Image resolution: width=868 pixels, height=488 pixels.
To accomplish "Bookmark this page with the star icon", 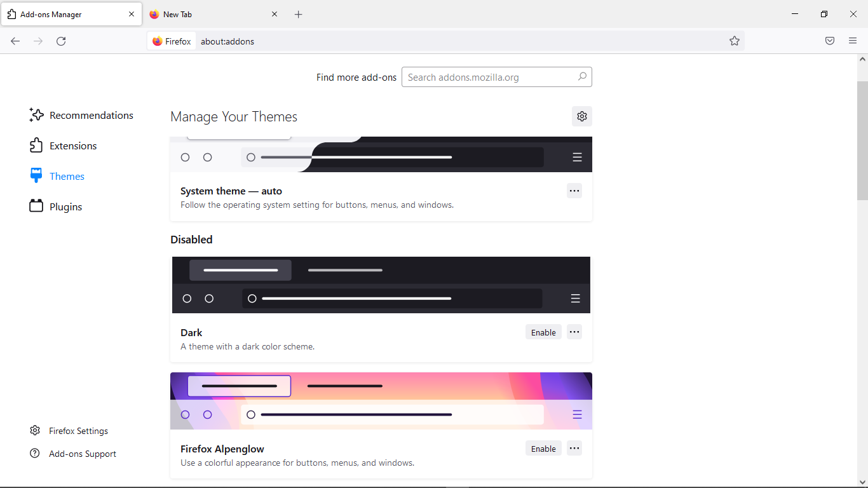I will pyautogui.click(x=735, y=41).
